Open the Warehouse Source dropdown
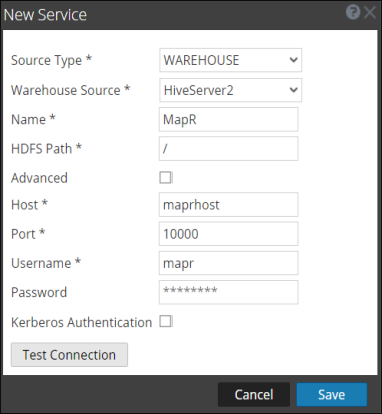The image size is (382, 414). click(x=230, y=90)
